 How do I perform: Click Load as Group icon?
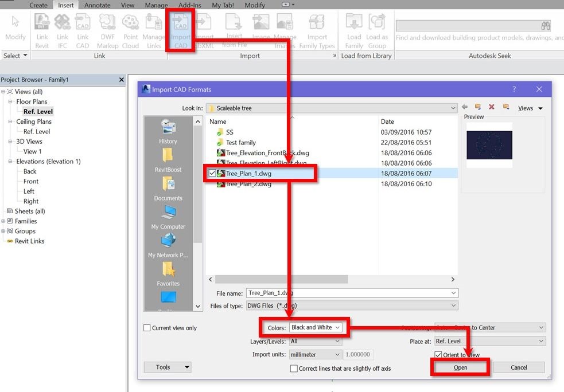click(x=377, y=31)
